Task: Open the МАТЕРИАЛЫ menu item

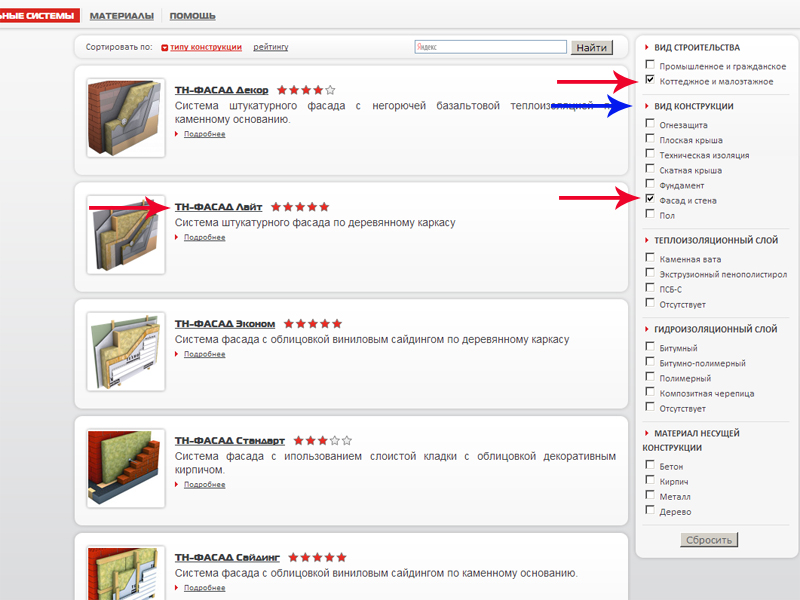Action: (x=121, y=16)
